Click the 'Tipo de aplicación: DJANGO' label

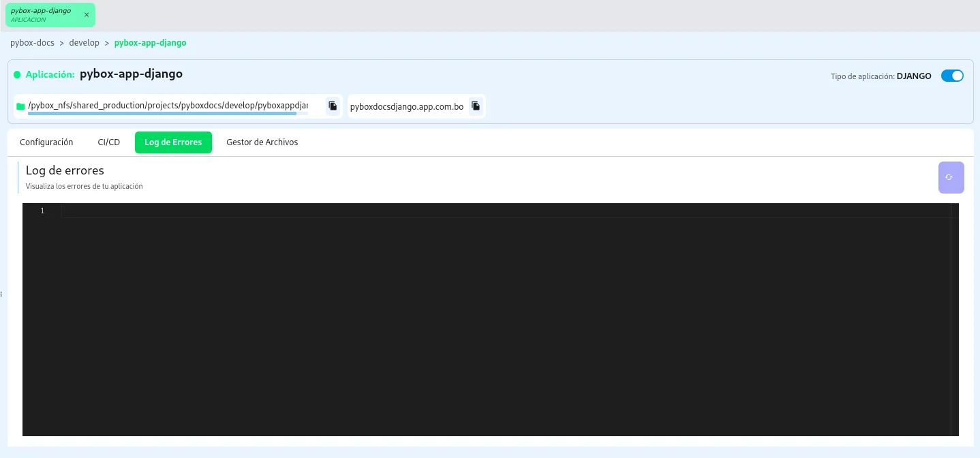coord(881,76)
